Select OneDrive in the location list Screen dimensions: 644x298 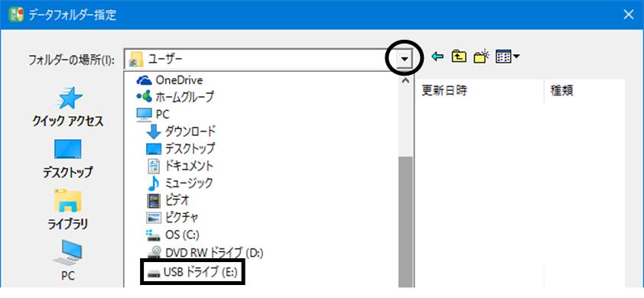(x=170, y=80)
